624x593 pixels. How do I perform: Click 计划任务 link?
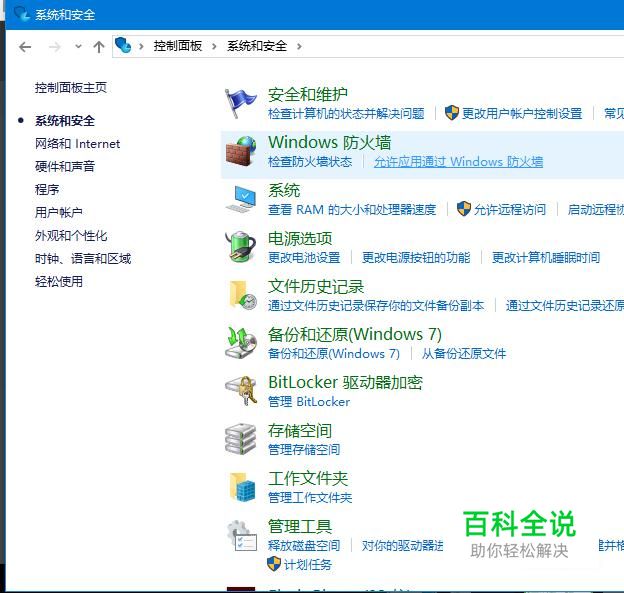pos(307,564)
